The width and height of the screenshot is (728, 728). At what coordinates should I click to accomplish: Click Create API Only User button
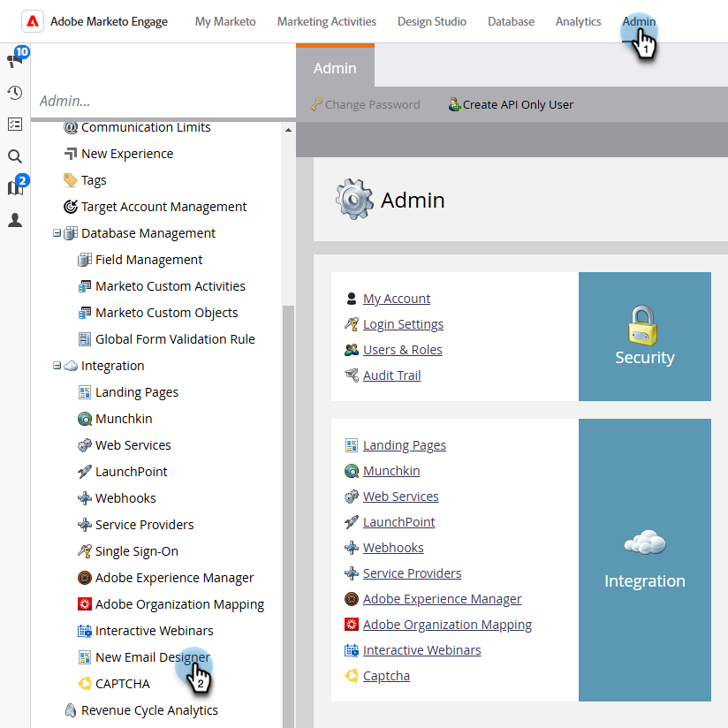pyautogui.click(x=511, y=104)
